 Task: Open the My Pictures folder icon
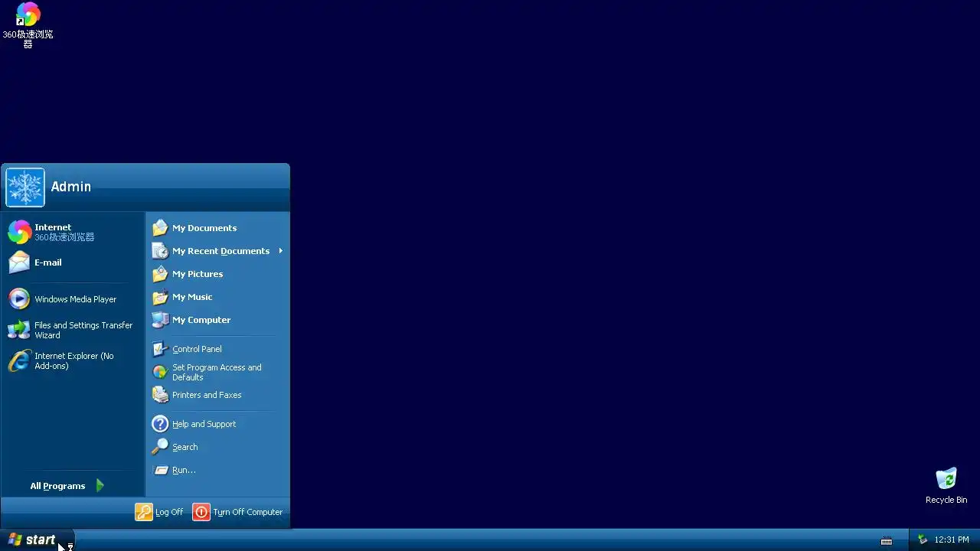coord(160,274)
